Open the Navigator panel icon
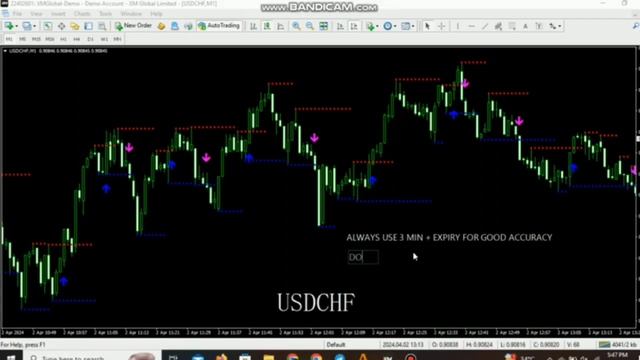 pyautogui.click(x=75, y=26)
